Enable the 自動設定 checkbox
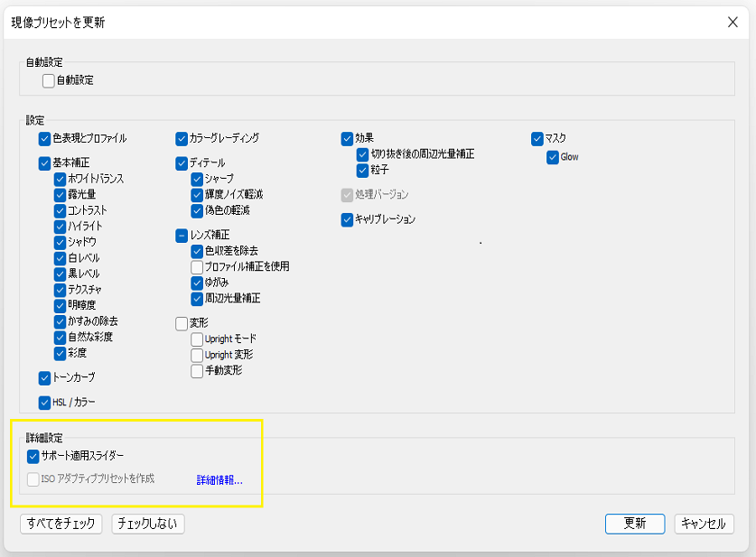 pos(48,80)
